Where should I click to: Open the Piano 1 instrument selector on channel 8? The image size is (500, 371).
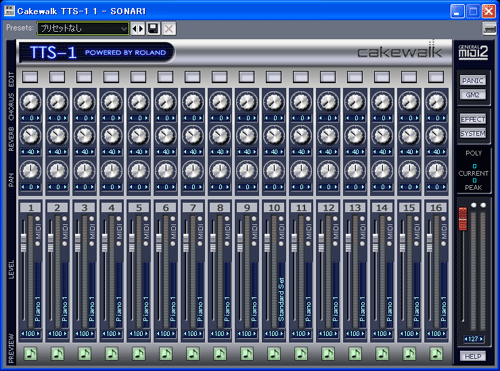coord(227,295)
